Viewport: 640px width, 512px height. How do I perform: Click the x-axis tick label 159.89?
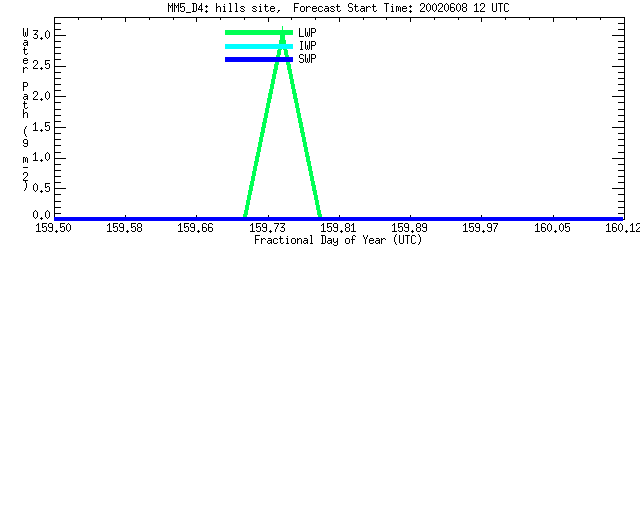pyautogui.click(x=409, y=228)
